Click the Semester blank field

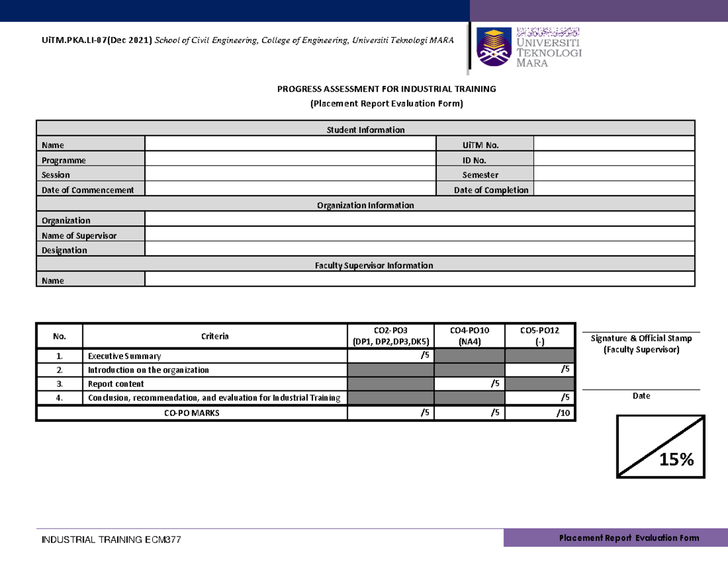tap(614, 174)
